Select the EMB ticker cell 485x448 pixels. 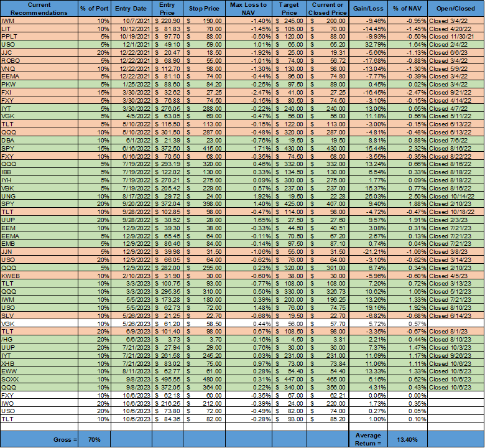click(x=39, y=244)
